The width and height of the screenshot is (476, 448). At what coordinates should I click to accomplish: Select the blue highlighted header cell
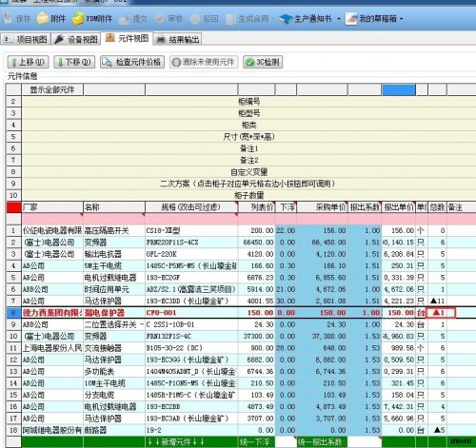click(x=399, y=89)
